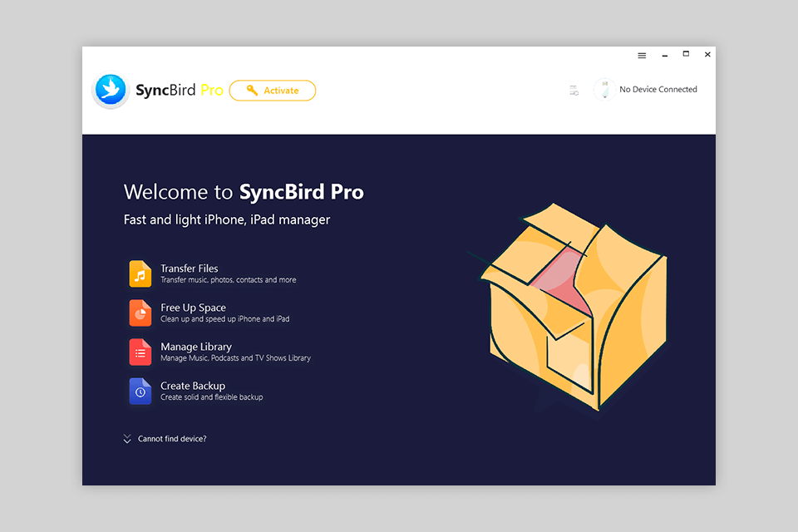The width and height of the screenshot is (798, 532).
Task: Click the SyncBird Pro title text
Action: tap(180, 90)
